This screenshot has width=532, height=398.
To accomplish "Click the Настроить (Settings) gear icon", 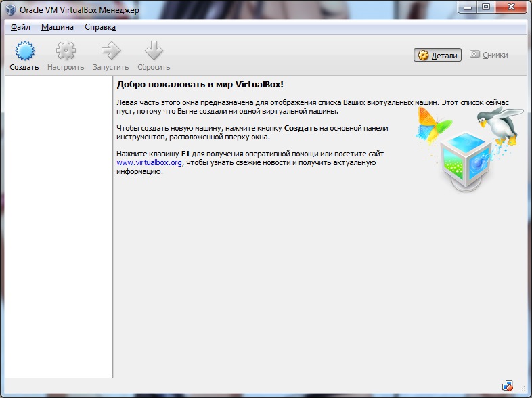I will (x=66, y=51).
